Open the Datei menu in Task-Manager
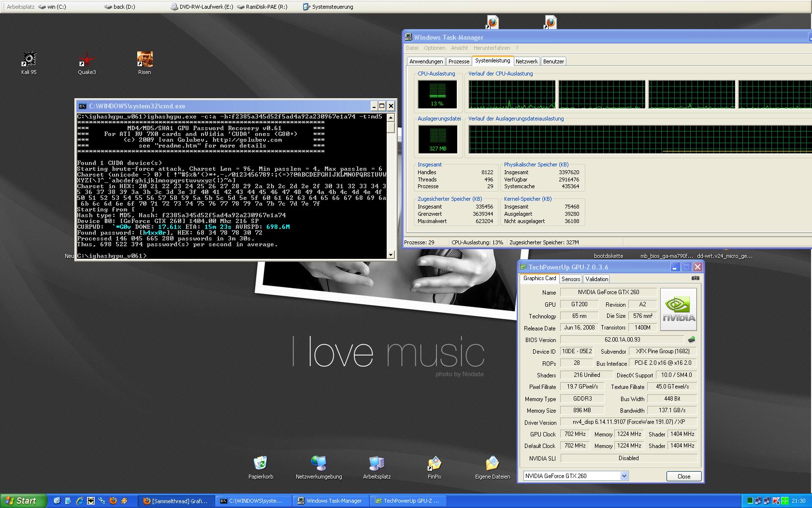This screenshot has height=508, width=812. click(412, 48)
